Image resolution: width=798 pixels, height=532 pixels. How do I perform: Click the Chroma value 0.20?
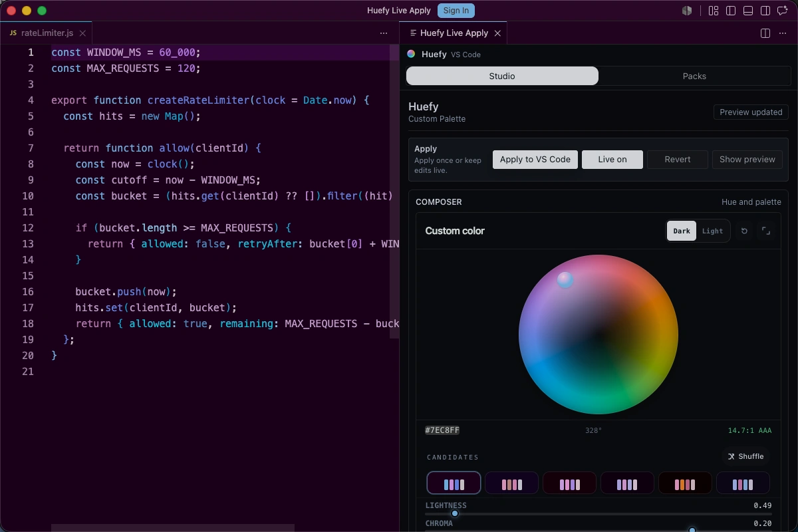[x=763, y=523]
